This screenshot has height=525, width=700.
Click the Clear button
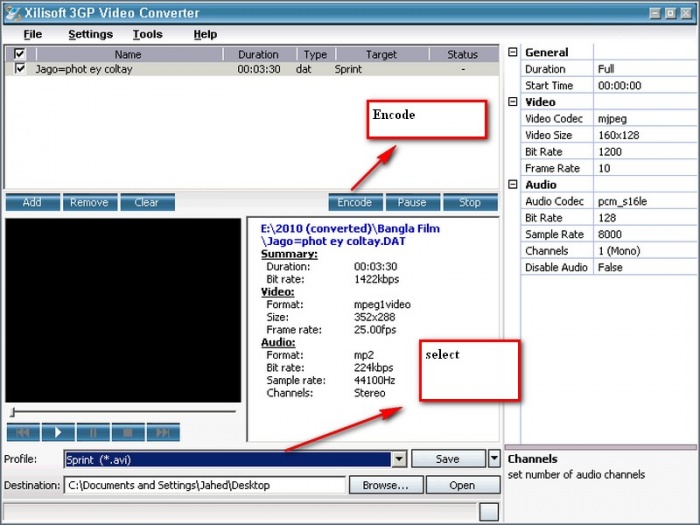coord(147,202)
